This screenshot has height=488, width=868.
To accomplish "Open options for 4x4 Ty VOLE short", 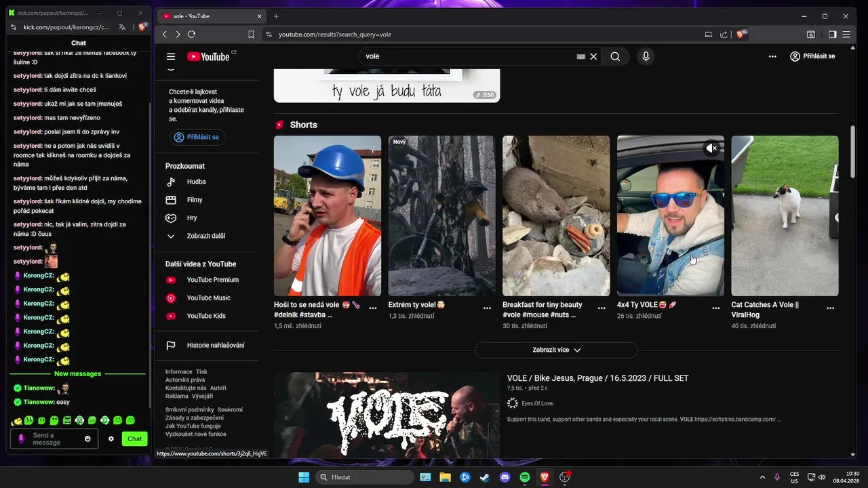I will (716, 308).
